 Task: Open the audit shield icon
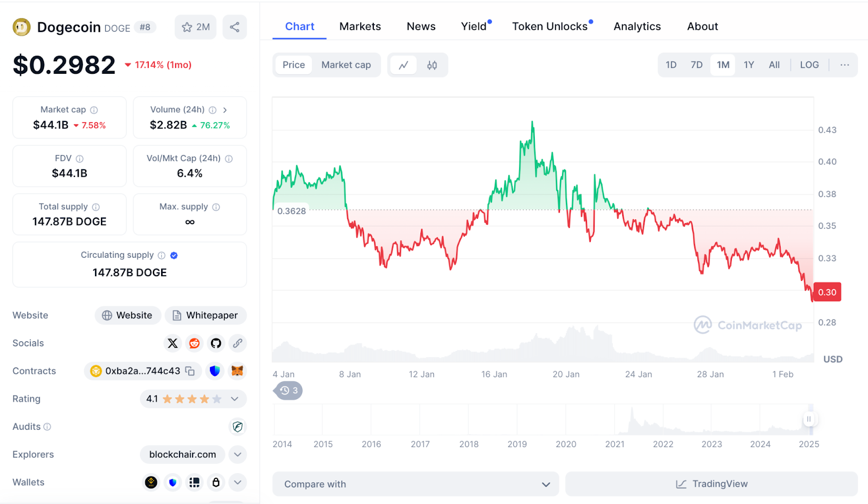238,426
